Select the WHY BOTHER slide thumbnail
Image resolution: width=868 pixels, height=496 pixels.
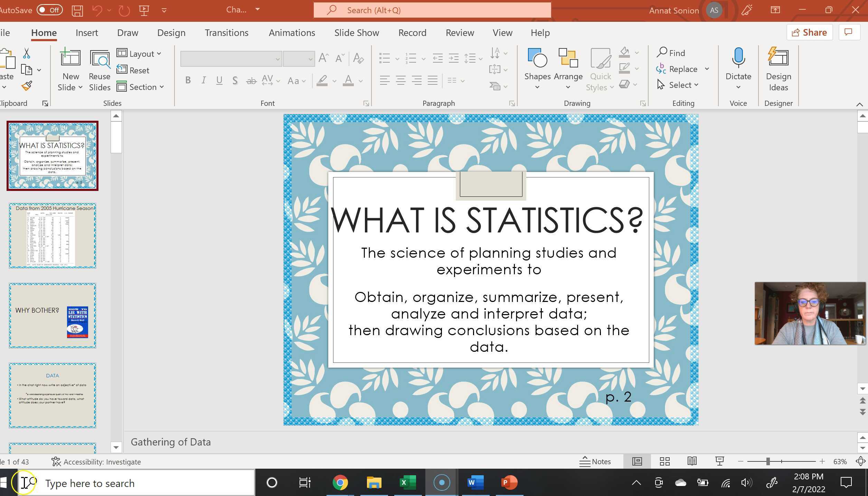click(52, 315)
